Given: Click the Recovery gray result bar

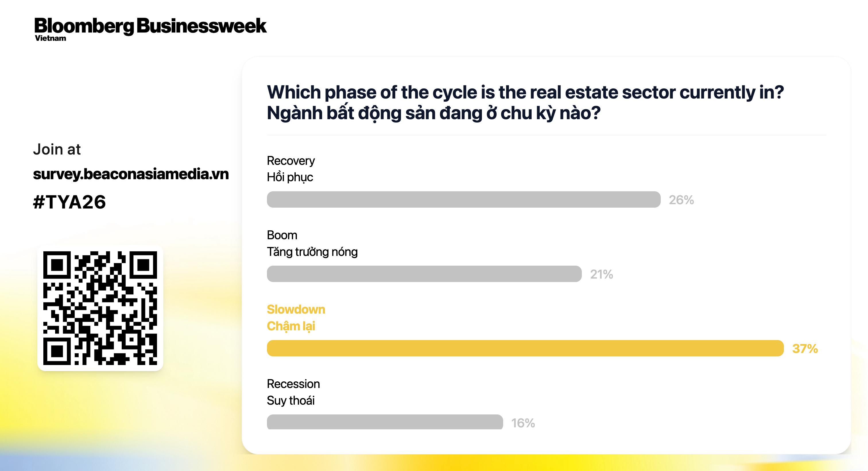Looking at the screenshot, I should click(463, 200).
